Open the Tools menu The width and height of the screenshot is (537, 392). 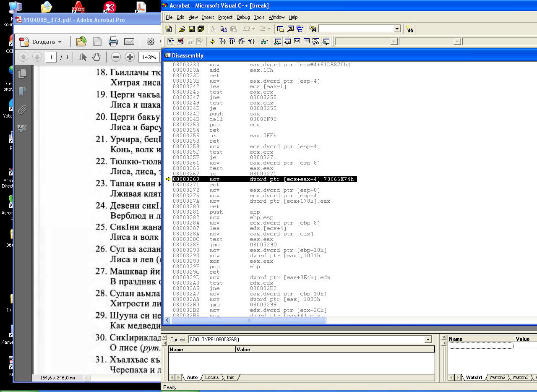click(259, 17)
